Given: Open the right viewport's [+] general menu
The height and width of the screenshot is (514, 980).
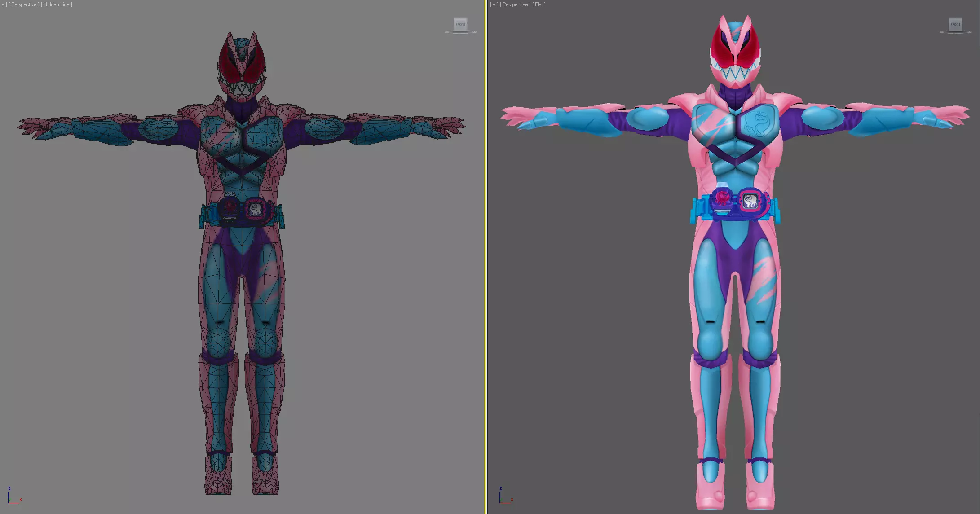Looking at the screenshot, I should pyautogui.click(x=494, y=4).
